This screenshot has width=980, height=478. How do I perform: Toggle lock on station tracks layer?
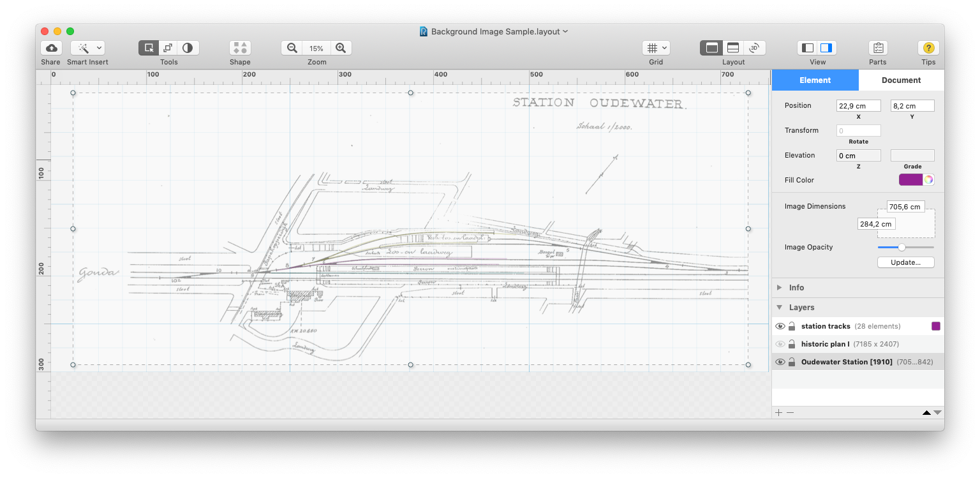792,326
